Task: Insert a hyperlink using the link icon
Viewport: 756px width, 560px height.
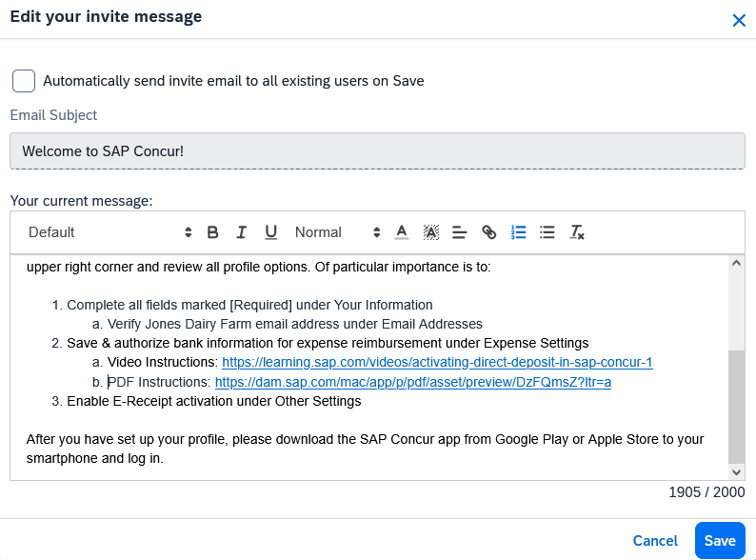Action: (x=488, y=232)
